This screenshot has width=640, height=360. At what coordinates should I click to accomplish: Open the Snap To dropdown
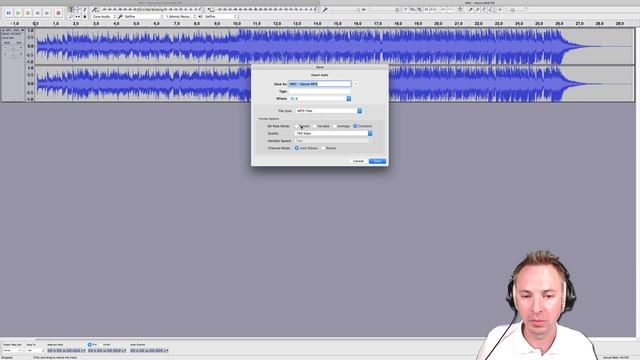tap(35, 351)
